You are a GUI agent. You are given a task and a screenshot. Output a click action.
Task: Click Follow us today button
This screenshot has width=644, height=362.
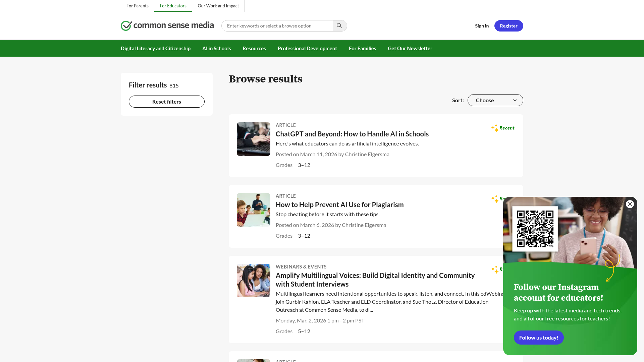[539, 338]
